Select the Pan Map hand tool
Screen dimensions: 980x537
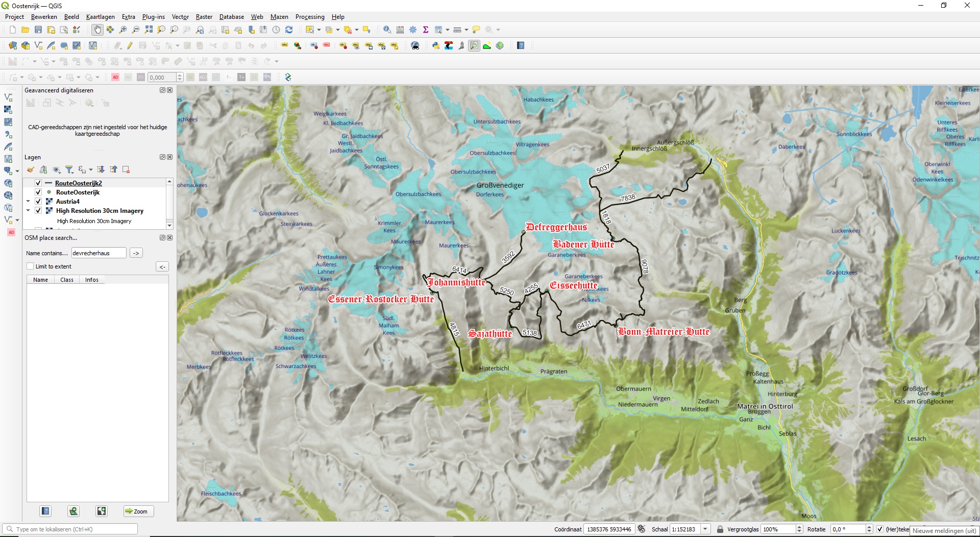(97, 30)
